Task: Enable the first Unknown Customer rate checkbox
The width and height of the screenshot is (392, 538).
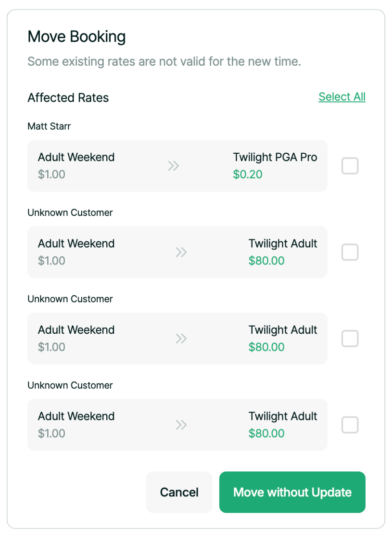Action: 350,252
